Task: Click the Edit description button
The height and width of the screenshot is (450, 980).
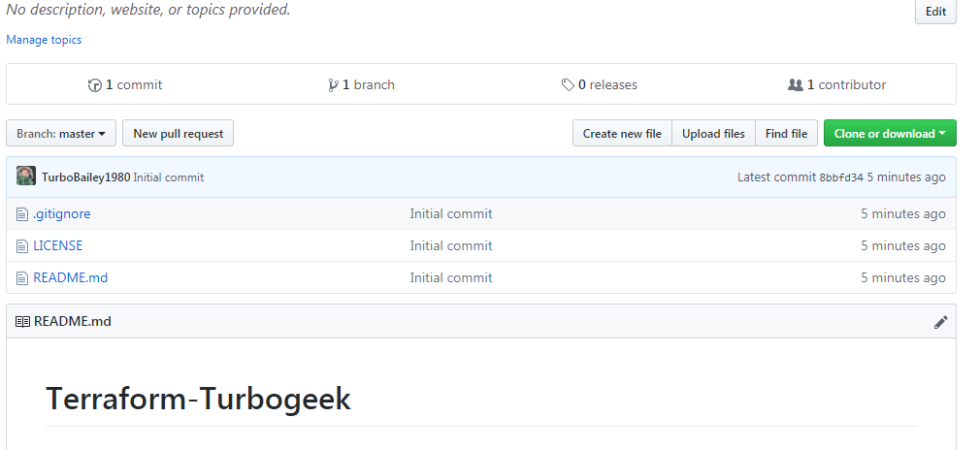Action: (936, 11)
